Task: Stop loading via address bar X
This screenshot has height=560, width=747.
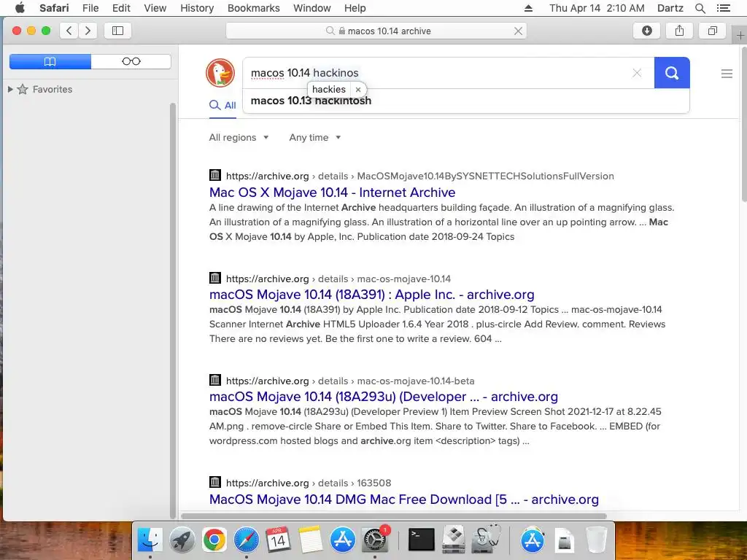Action: (519, 31)
